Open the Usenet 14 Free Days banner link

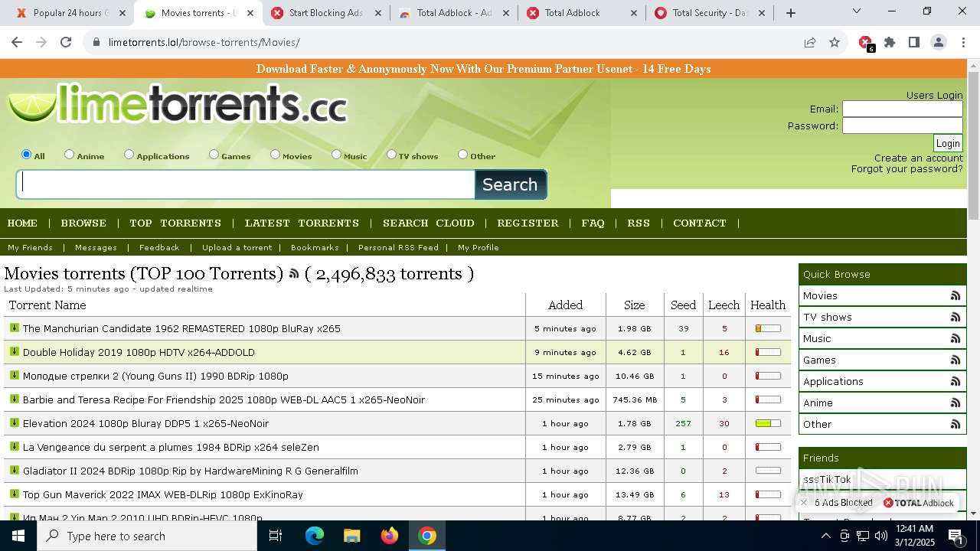tap(484, 69)
